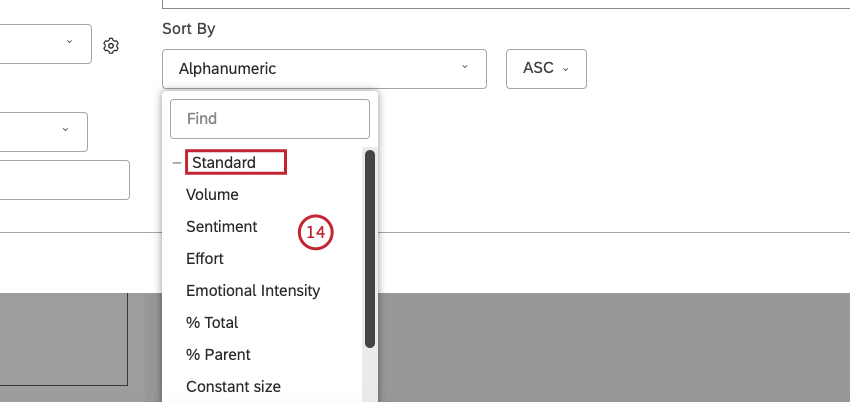Select % Total from the list
Image resolution: width=850 pixels, height=402 pixels.
(x=212, y=323)
